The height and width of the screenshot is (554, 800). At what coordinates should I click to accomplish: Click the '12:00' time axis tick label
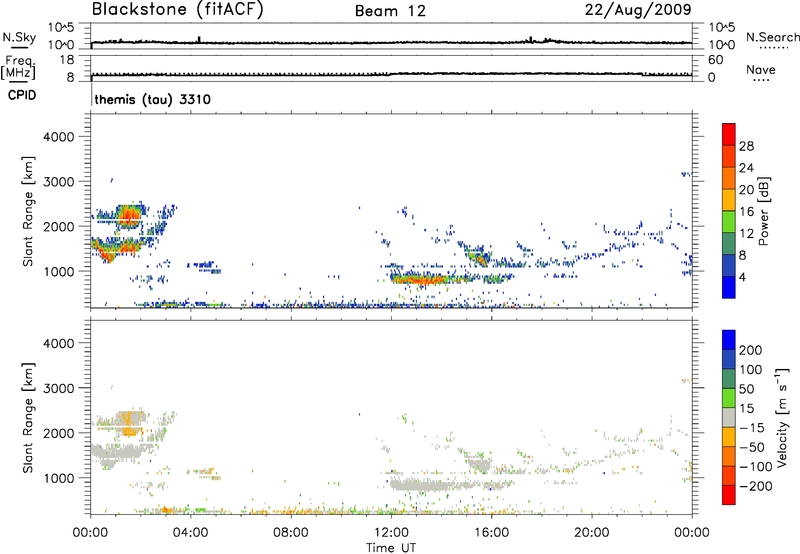(391, 533)
